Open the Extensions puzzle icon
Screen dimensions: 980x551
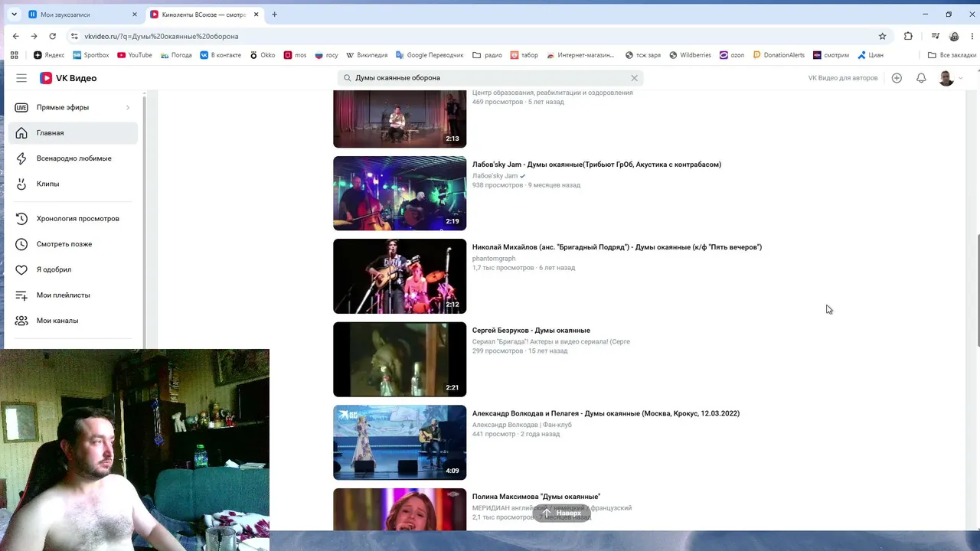click(x=908, y=36)
